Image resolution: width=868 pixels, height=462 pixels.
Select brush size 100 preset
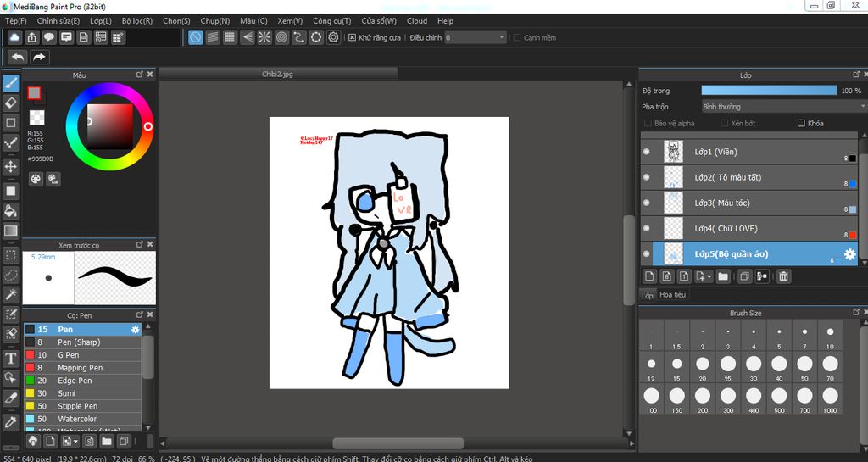point(651,398)
